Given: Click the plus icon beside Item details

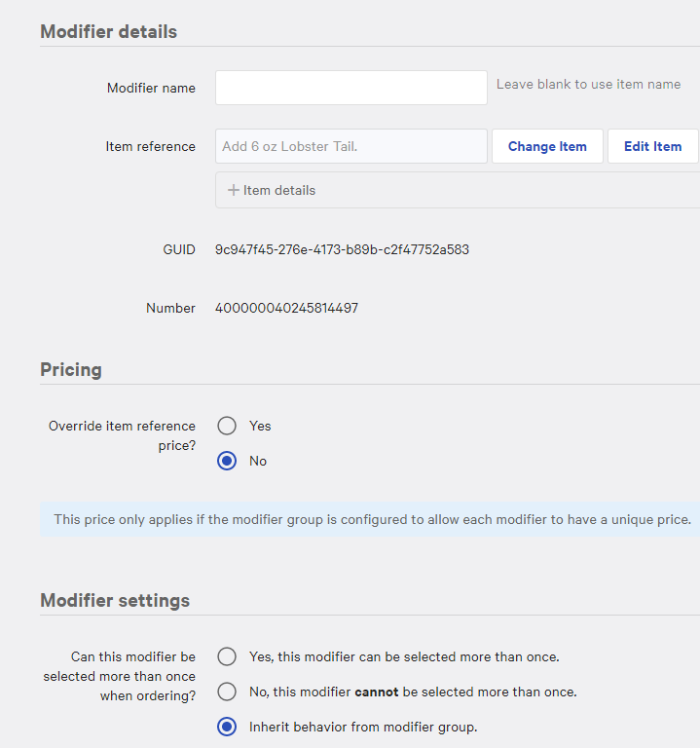Looking at the screenshot, I should 234,190.
